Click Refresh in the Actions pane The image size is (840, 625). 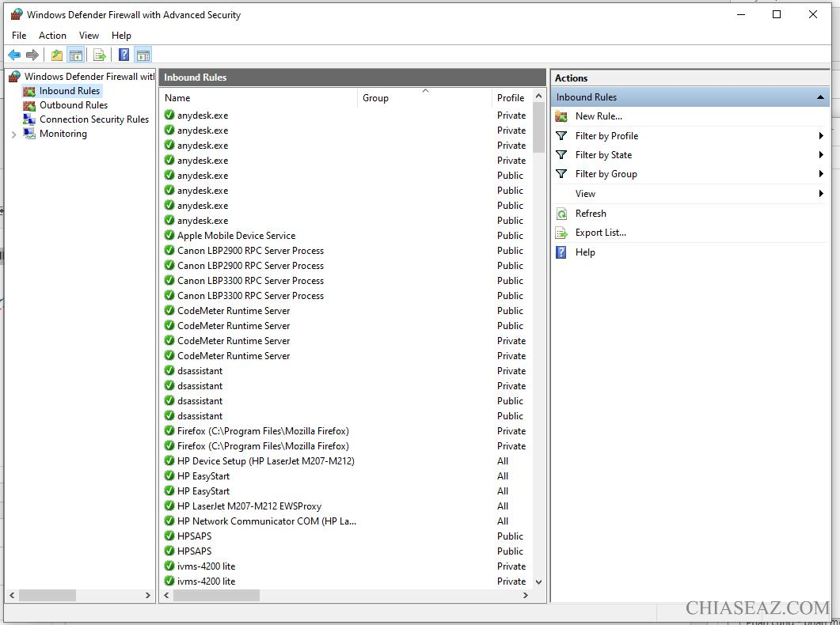[591, 214]
